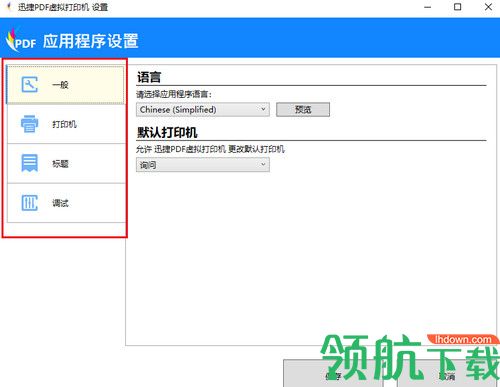The image size is (500, 387).
Task: Click the debug icon beside 调试
Action: [x=30, y=203]
